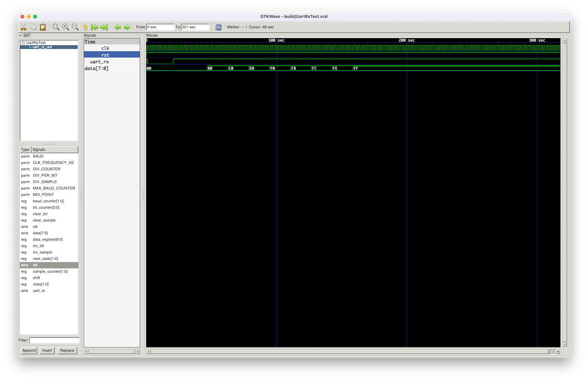Click the Cut traces scissors icon

tap(23, 27)
